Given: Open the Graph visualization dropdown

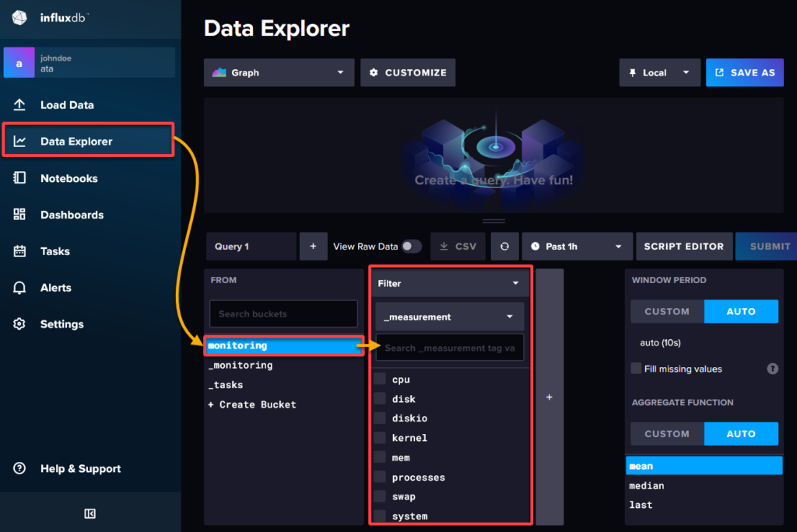Looking at the screenshot, I should pos(279,72).
